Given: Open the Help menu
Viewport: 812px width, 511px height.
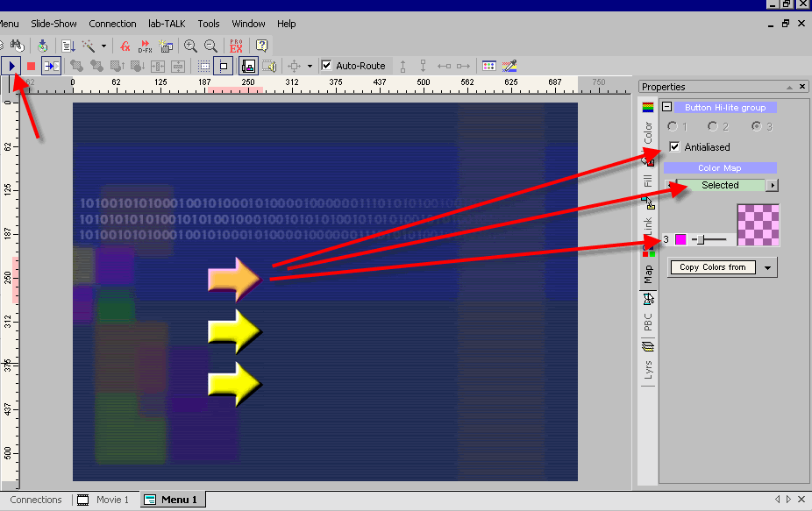Looking at the screenshot, I should coord(287,24).
